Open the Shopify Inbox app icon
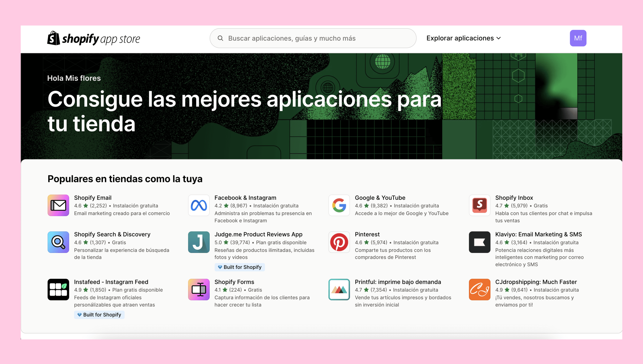The height and width of the screenshot is (364, 643). click(479, 205)
